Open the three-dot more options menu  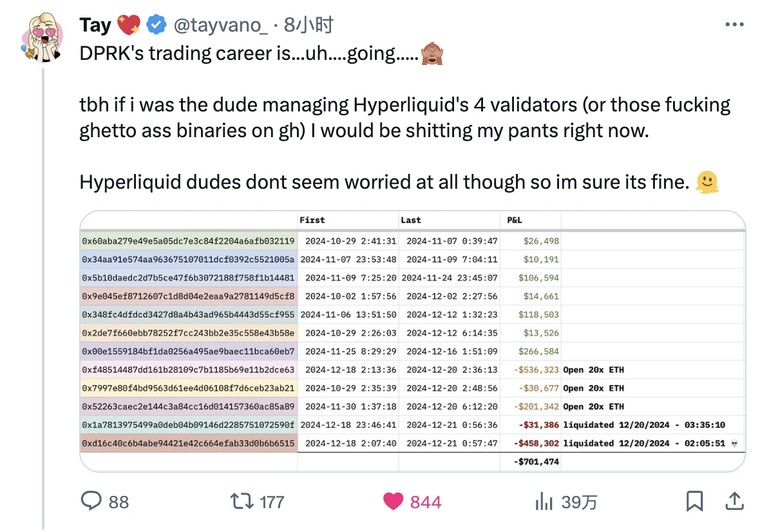[734, 25]
